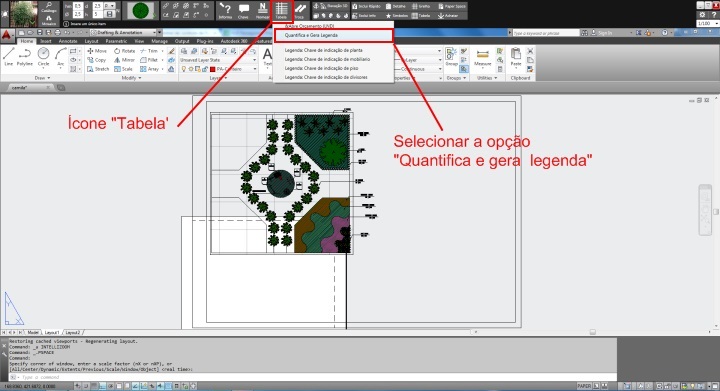Click the Detalhe toolbar button
Viewport: 720px width, 391px height.
click(x=396, y=6)
